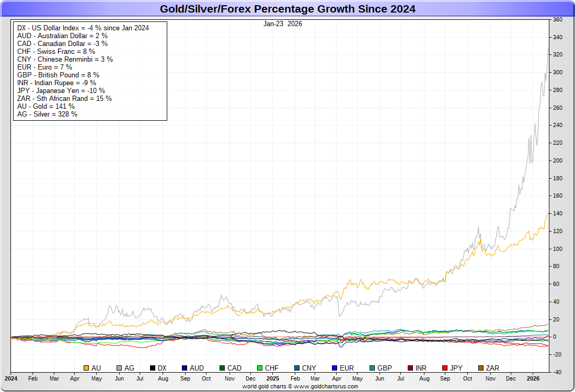Click the 'AG - Silver = 328 %' entry
Image resolution: width=575 pixels, height=392 pixels.
48,114
